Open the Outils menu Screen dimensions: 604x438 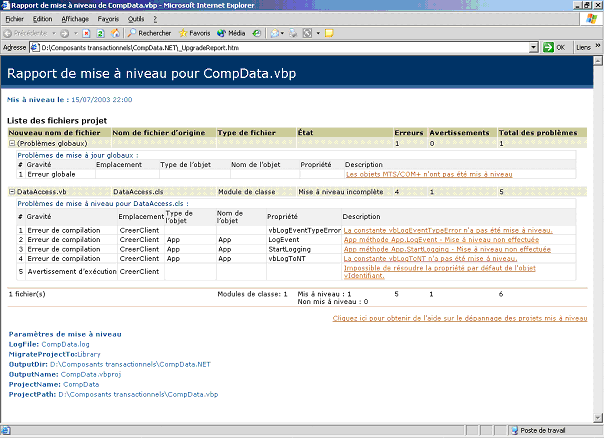coord(136,19)
